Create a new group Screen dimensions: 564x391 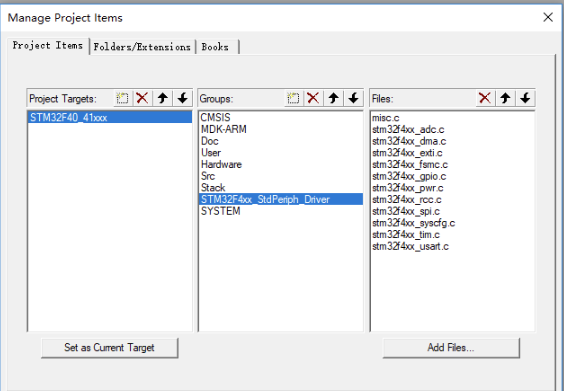pyautogui.click(x=293, y=98)
